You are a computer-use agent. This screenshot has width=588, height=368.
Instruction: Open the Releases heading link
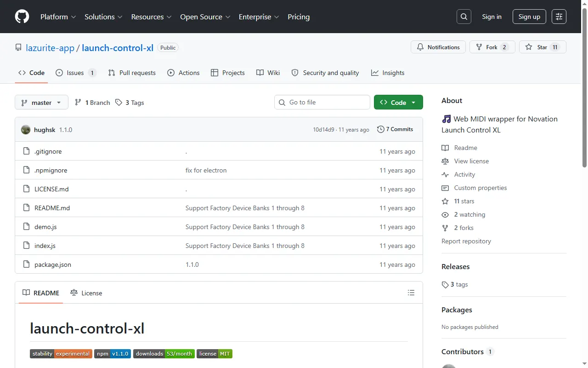(456, 267)
